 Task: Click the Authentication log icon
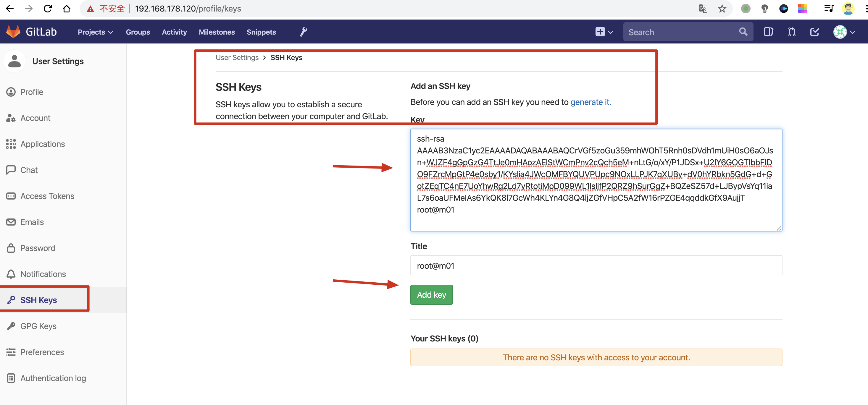[x=11, y=378]
